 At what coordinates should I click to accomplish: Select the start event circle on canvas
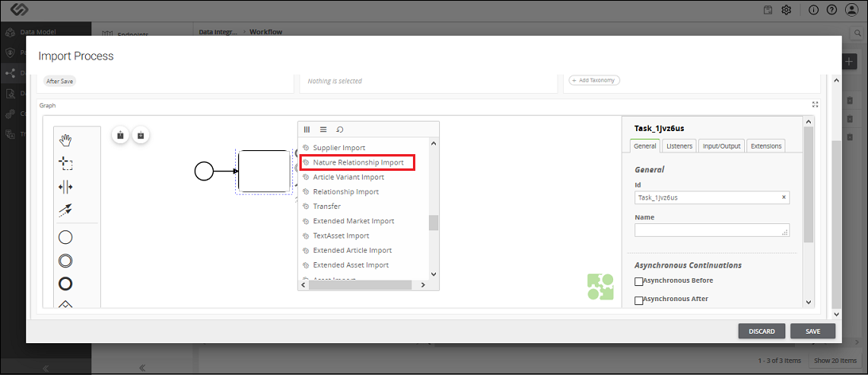204,171
